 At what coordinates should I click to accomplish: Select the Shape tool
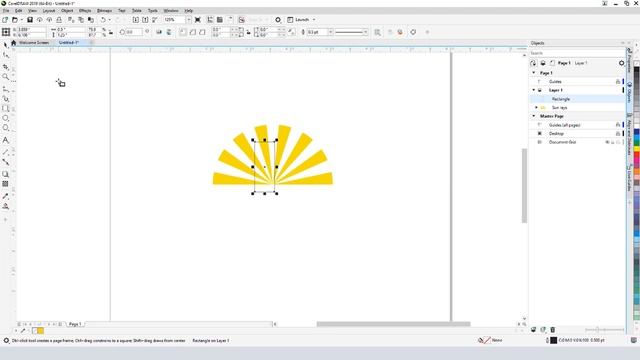(6, 55)
